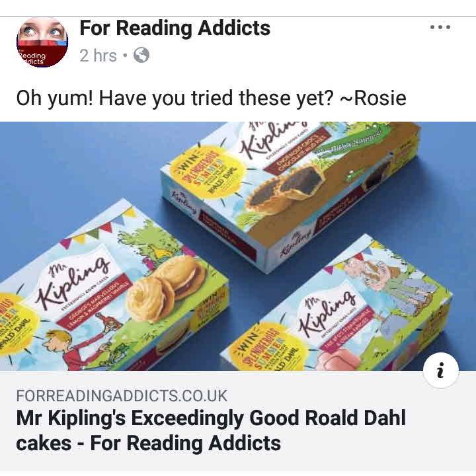Click the post text 'Oh yum! Have you tried these yet?'
Screen dimensions: 476x476
pyautogui.click(x=175, y=99)
